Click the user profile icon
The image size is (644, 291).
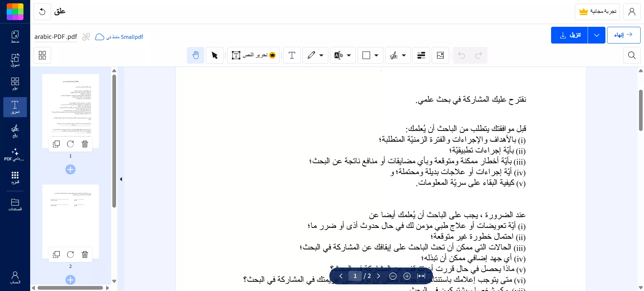point(632,12)
